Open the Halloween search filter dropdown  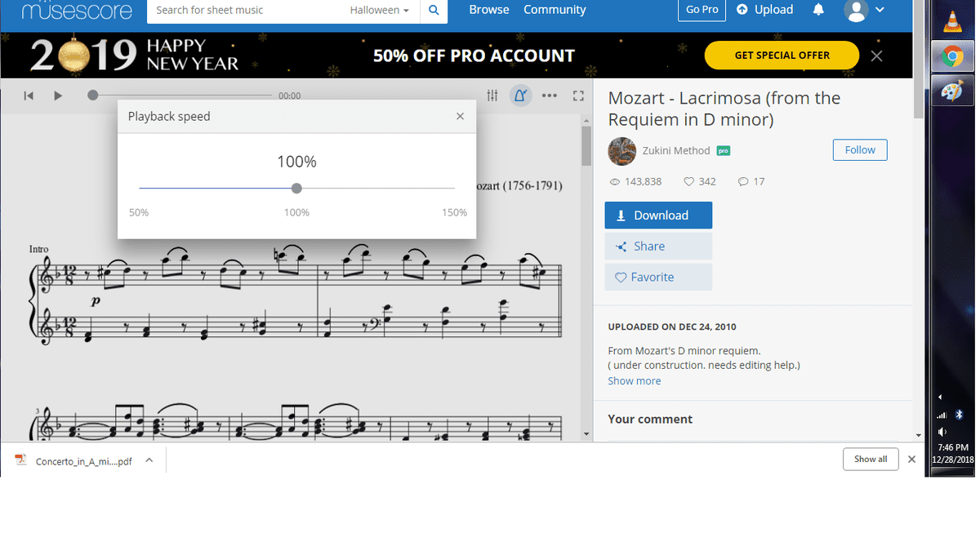click(380, 11)
